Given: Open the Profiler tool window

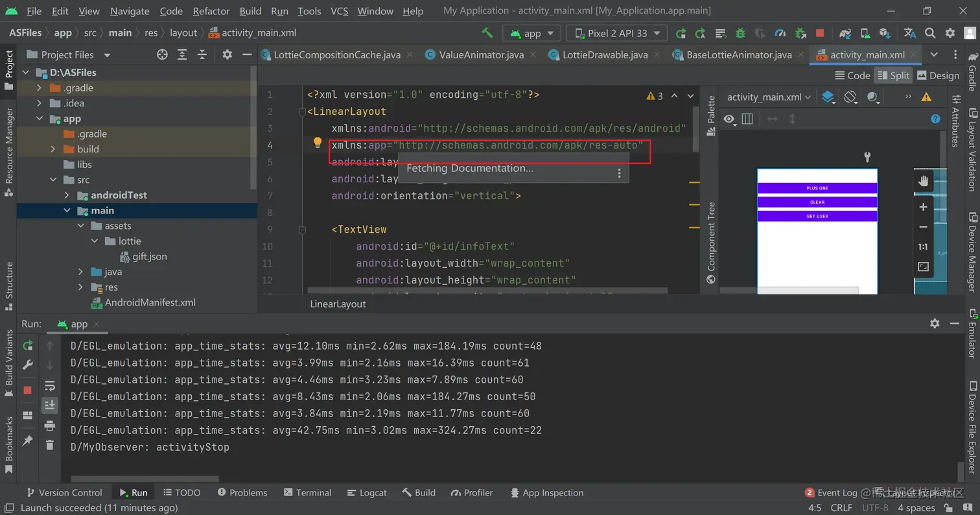Looking at the screenshot, I should point(471,493).
